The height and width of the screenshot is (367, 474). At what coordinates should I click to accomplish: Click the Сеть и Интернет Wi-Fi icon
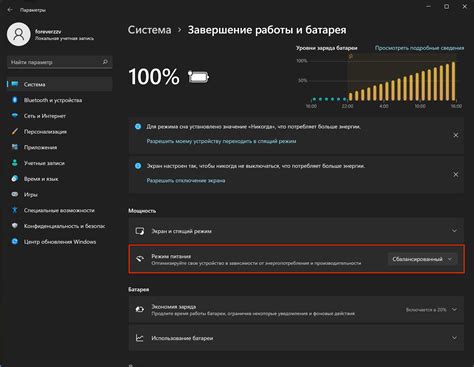tap(15, 116)
